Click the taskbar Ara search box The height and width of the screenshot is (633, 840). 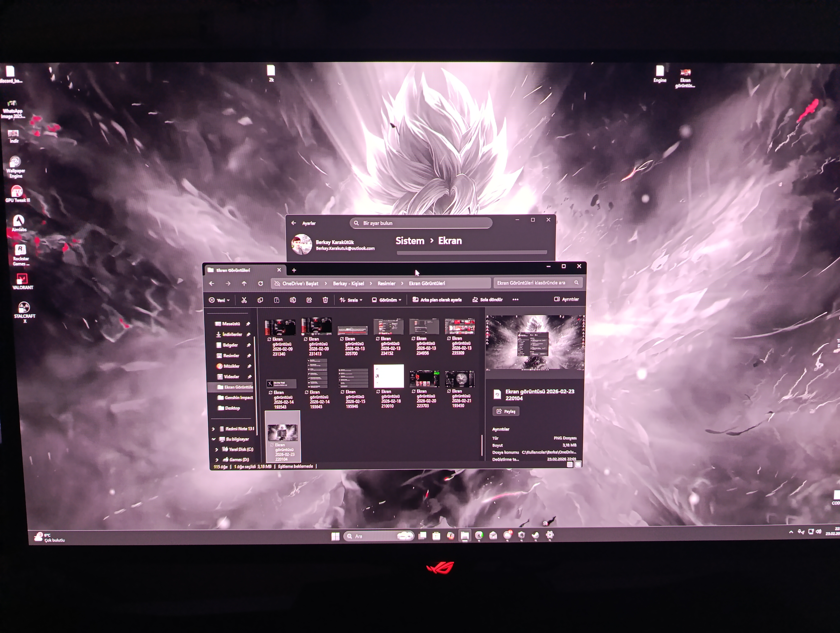point(379,536)
